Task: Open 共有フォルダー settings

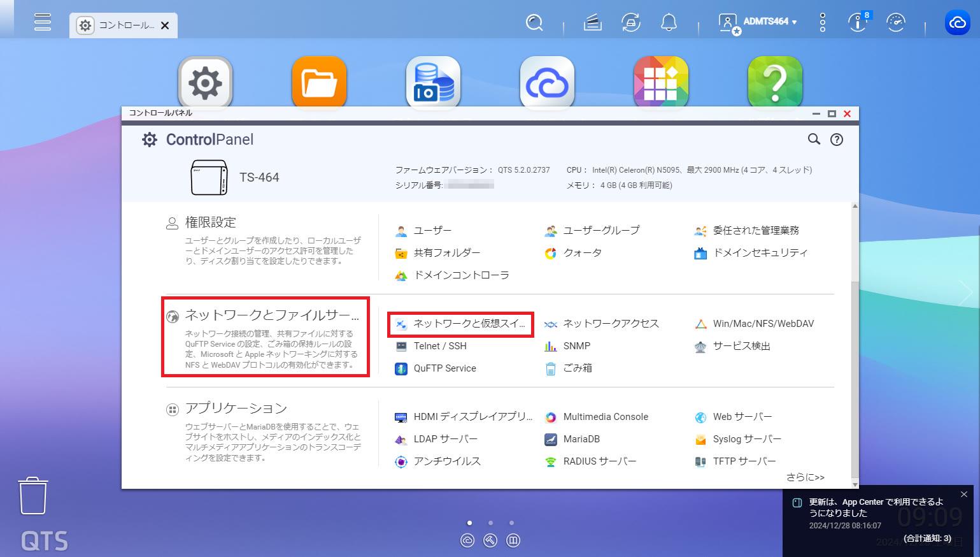Action: coord(437,253)
